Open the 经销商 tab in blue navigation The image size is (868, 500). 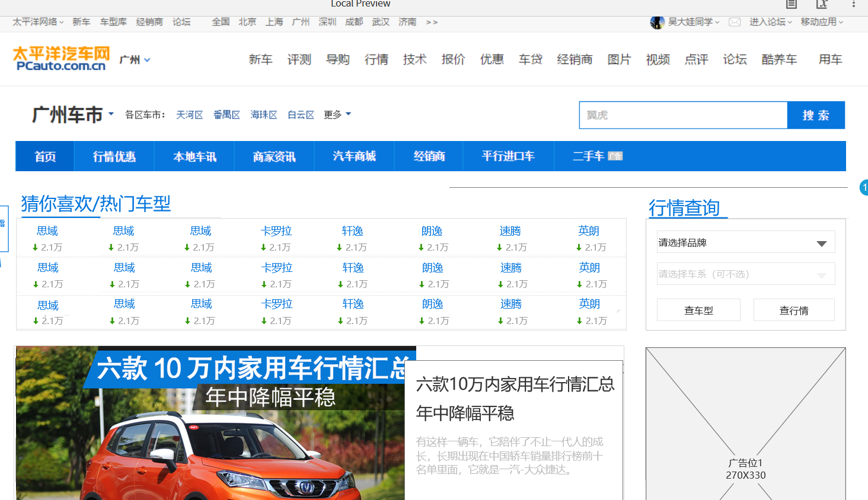[x=429, y=156]
